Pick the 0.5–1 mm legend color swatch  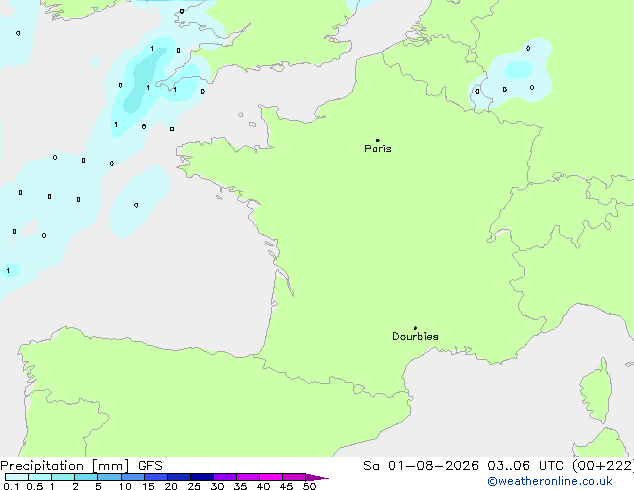pyautogui.click(x=40, y=477)
